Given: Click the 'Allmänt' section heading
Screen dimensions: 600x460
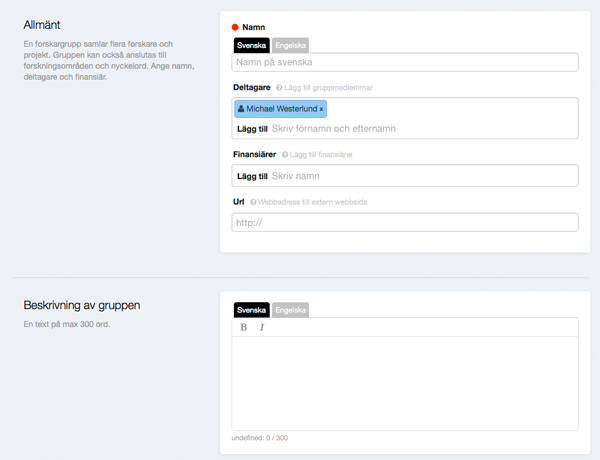Looking at the screenshot, I should pos(42,25).
